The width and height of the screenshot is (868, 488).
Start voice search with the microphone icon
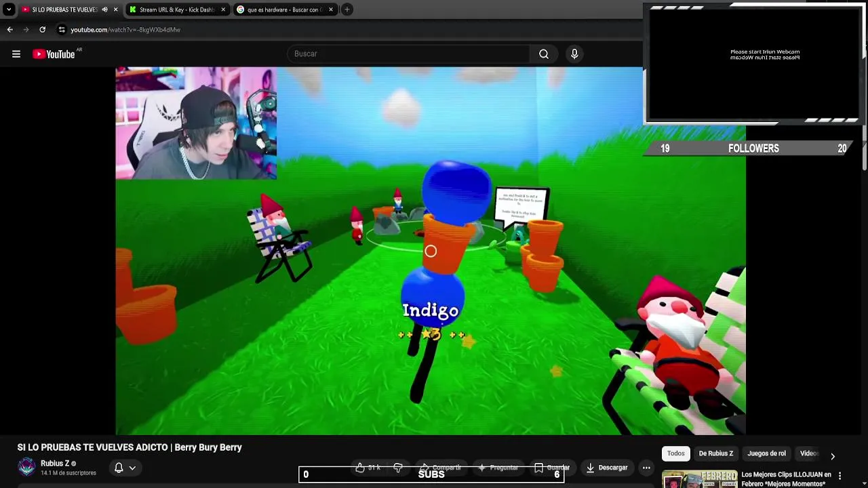point(574,54)
